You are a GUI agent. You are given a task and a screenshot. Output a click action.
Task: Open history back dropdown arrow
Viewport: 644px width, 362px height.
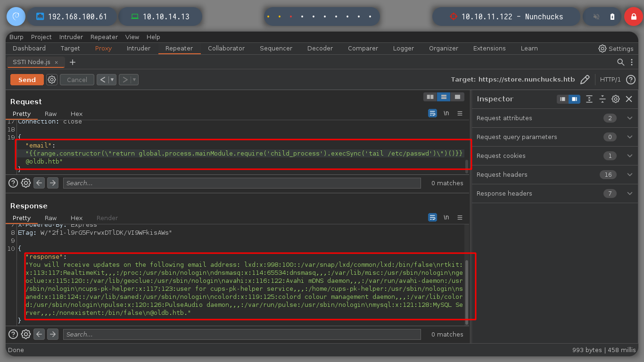[x=112, y=80]
